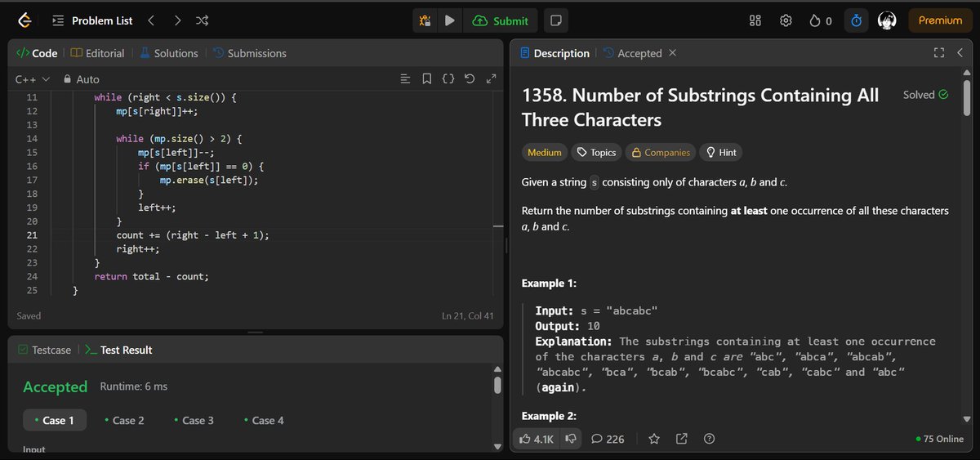The image size is (980, 460).
Task: Open the settings gear
Action: (x=786, y=20)
